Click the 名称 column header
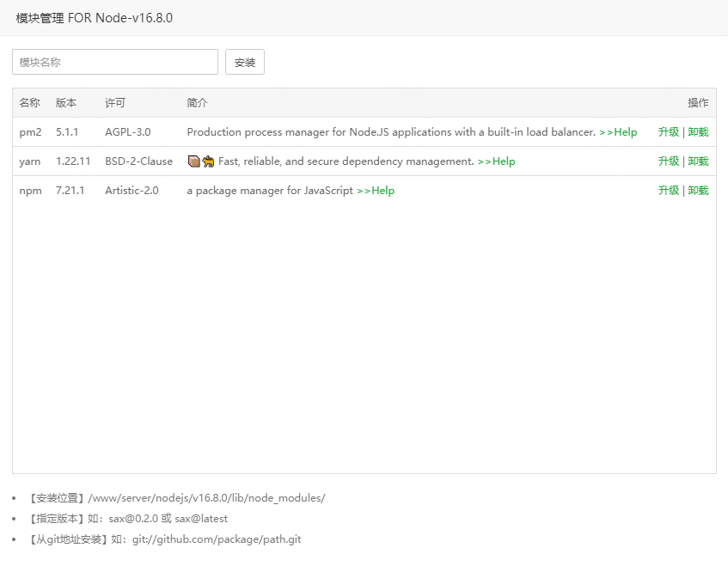 (30, 103)
